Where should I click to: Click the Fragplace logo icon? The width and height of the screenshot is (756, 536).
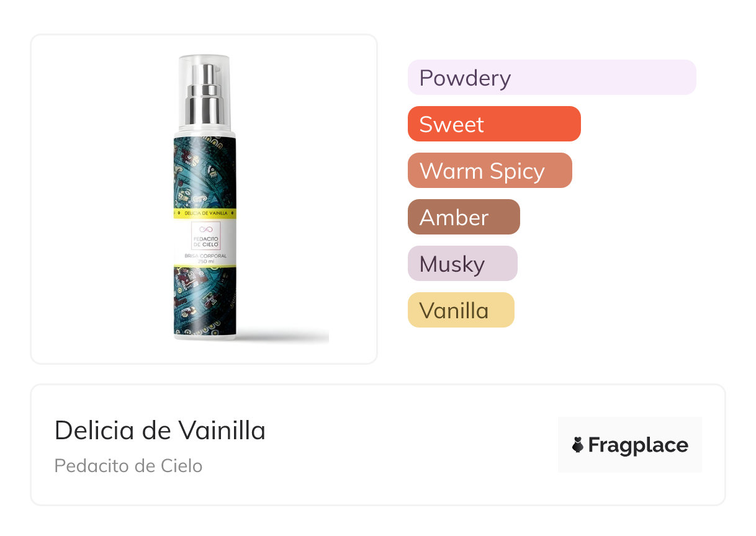pos(578,445)
